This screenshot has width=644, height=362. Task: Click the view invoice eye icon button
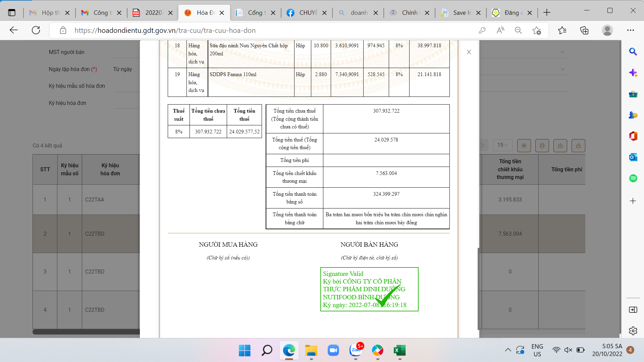524,145
